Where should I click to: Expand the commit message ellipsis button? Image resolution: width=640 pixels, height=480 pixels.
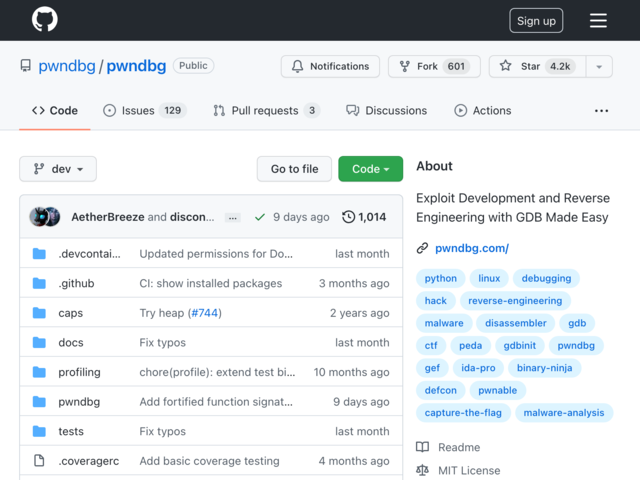tap(233, 218)
